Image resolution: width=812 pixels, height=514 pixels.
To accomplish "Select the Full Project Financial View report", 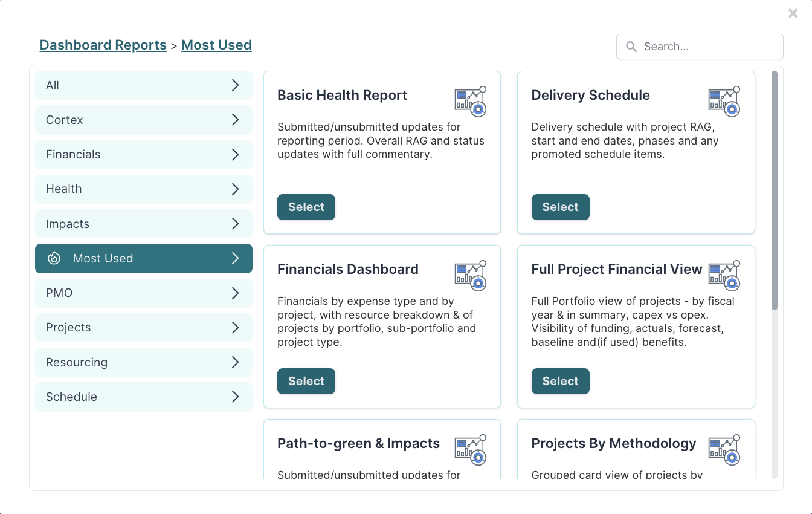I will click(560, 381).
